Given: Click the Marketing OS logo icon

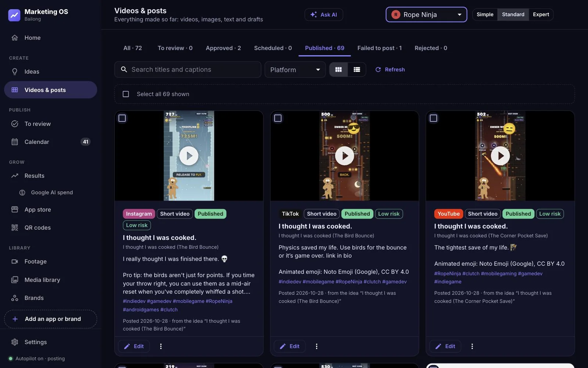Looking at the screenshot, I should click(x=14, y=15).
